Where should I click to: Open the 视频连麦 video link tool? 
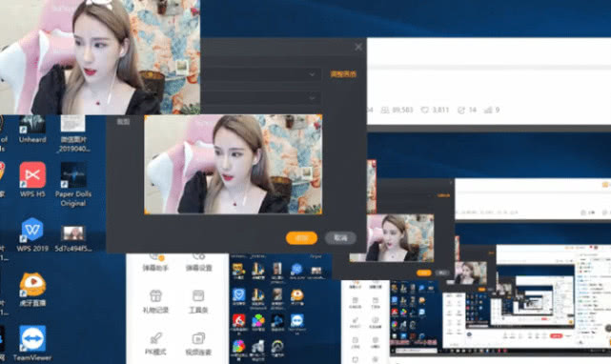click(198, 344)
